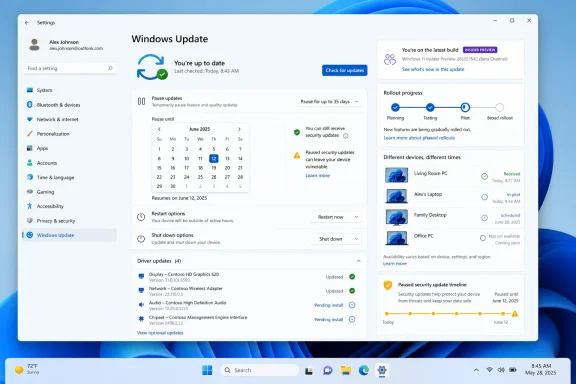Click the pause icon beside Pause updates

click(141, 101)
